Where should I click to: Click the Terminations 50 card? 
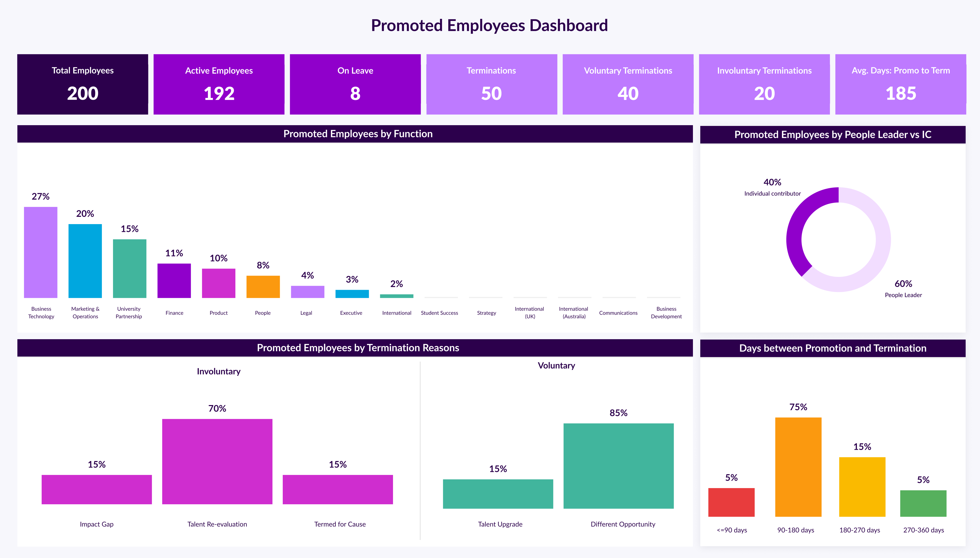pyautogui.click(x=491, y=84)
